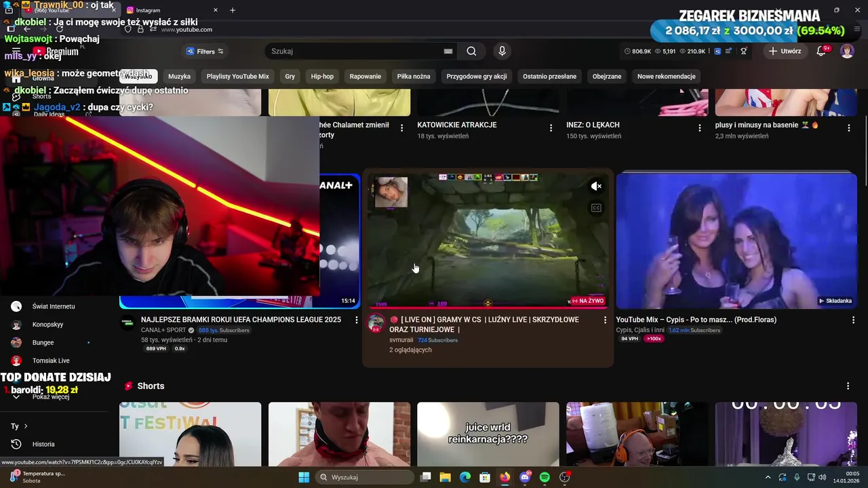The height and width of the screenshot is (488, 868).
Task: Open GRAMY W CS live stream title
Action: [x=484, y=325]
